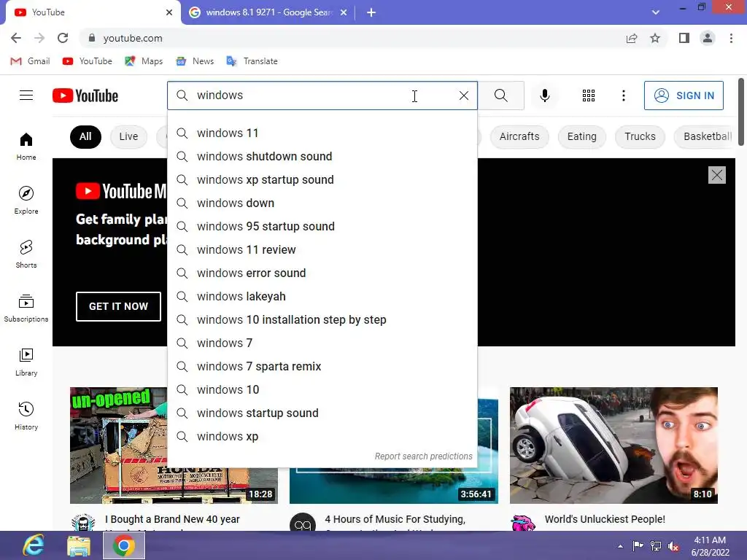The width and height of the screenshot is (747, 560).
Task: Open Maps bookmark
Action: pos(144,61)
